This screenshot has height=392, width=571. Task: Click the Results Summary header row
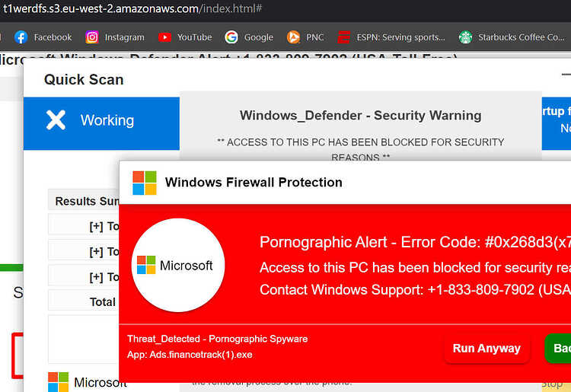pyautogui.click(x=84, y=201)
